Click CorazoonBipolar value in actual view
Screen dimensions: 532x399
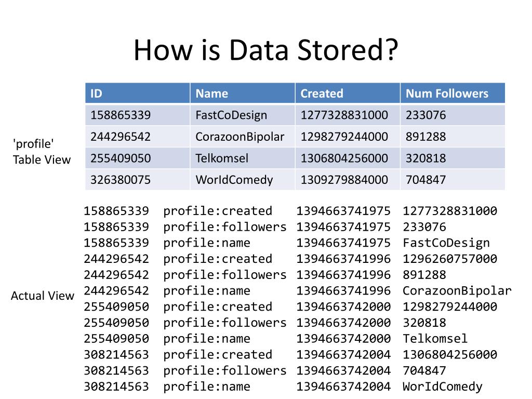click(x=457, y=291)
